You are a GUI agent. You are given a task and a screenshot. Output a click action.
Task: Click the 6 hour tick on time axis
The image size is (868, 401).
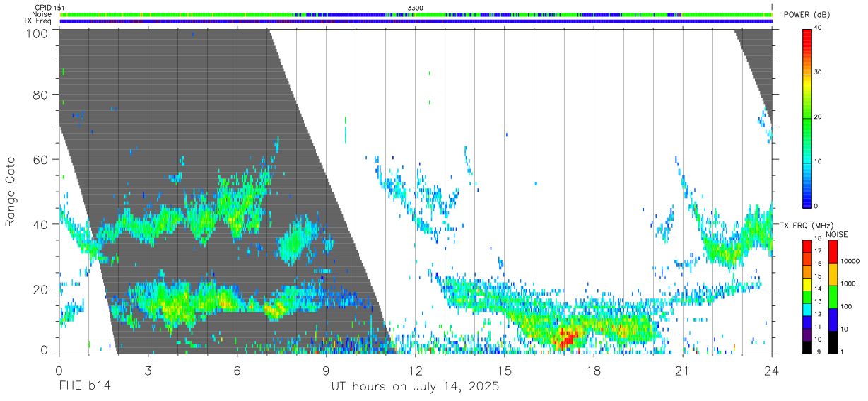click(x=237, y=371)
